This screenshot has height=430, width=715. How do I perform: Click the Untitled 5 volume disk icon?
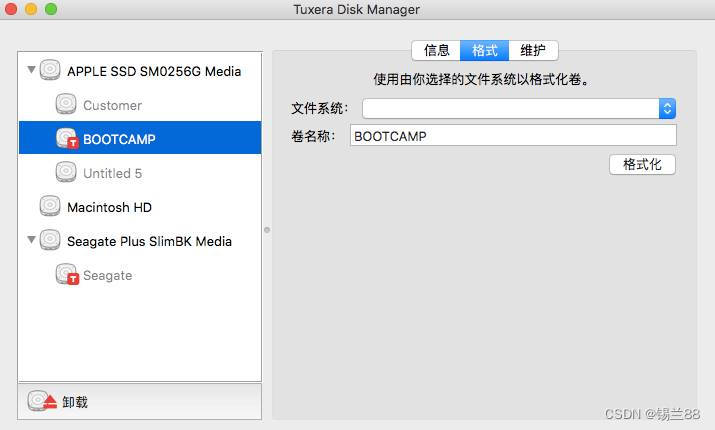tap(66, 172)
